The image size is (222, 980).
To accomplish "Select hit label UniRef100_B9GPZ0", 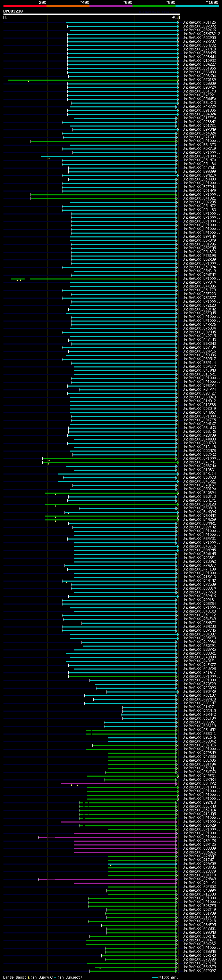I will click(199, 88).
